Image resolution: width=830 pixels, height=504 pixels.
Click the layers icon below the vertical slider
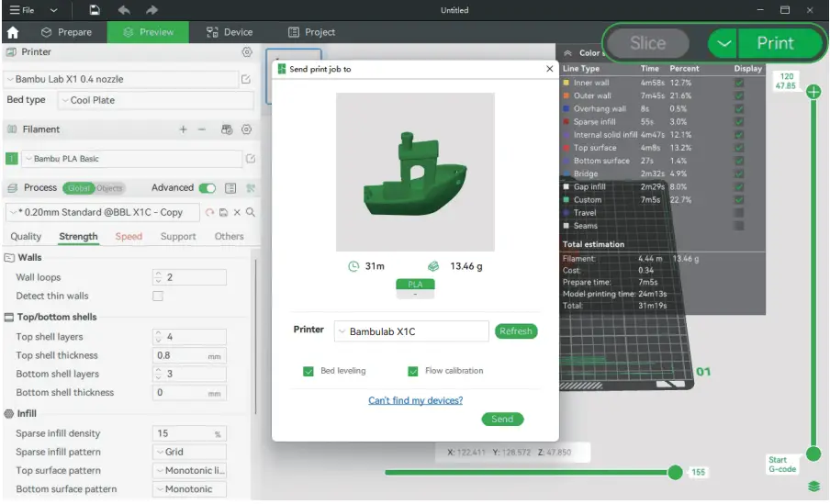[813, 487]
